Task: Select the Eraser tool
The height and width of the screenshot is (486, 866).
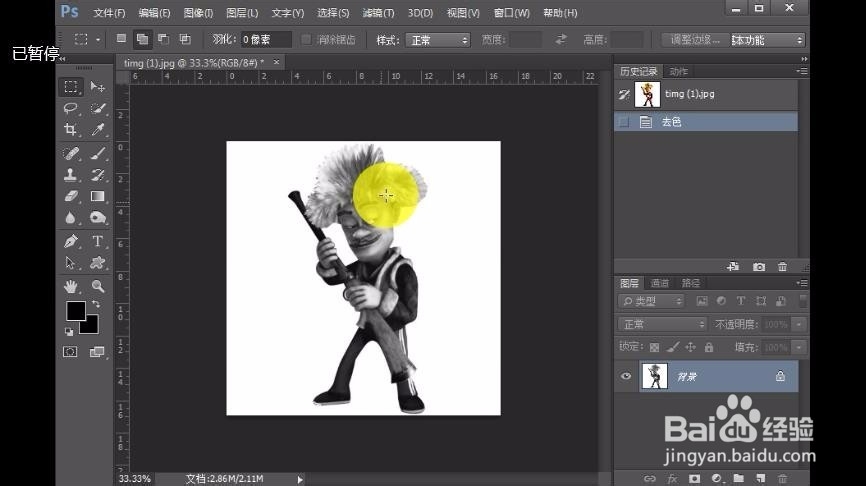Action: tap(71, 196)
